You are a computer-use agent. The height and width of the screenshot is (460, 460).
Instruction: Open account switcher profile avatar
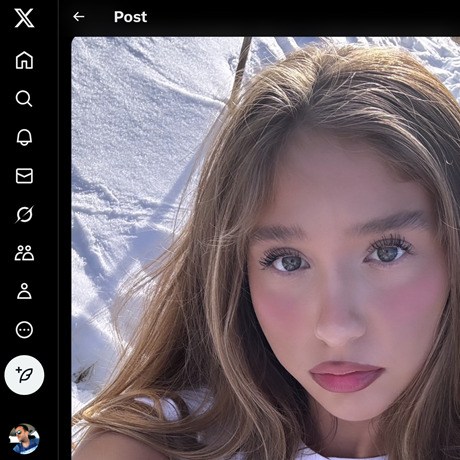tap(24, 439)
